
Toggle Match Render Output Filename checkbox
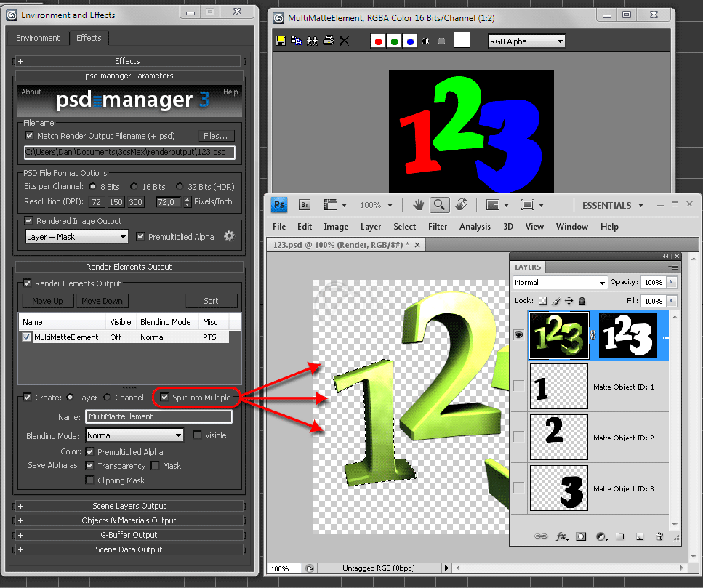pos(30,135)
